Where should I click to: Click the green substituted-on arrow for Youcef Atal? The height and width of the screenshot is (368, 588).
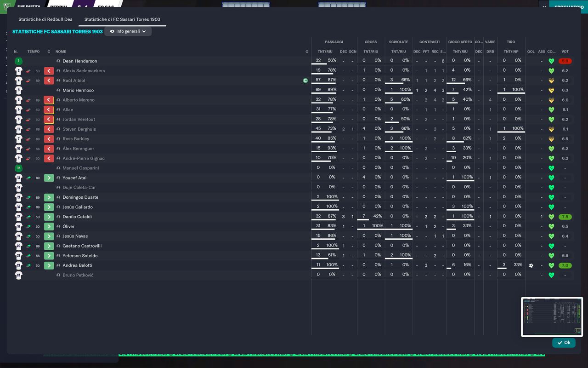(x=49, y=178)
